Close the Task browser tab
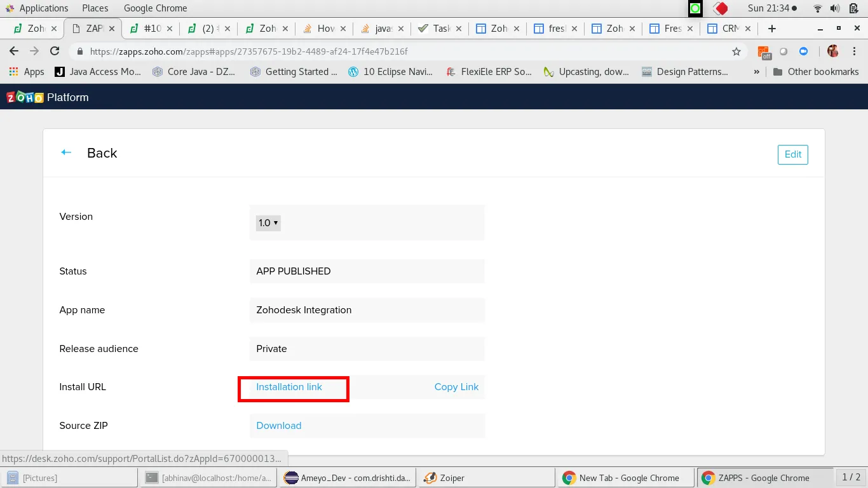Viewport: 868px width, 488px height. click(x=458, y=29)
